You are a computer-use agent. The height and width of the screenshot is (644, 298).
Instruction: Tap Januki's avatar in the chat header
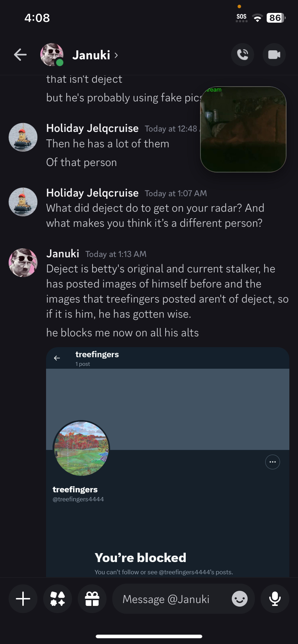[52, 55]
